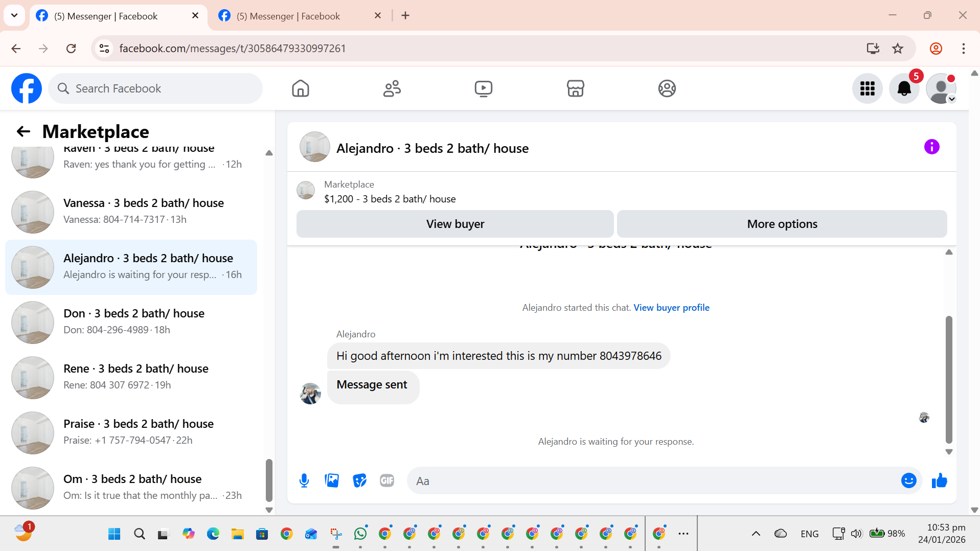Click conversation list scroll up arrow
Viewport: 980px width, 551px height.
269,153
